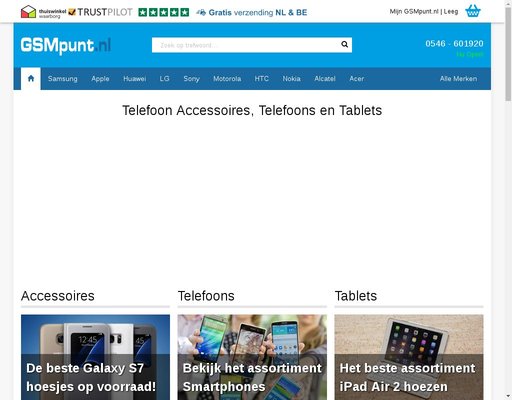The image size is (512, 400).
Task: Open the iPad Air 2 hoezen banner
Action: click(x=409, y=357)
